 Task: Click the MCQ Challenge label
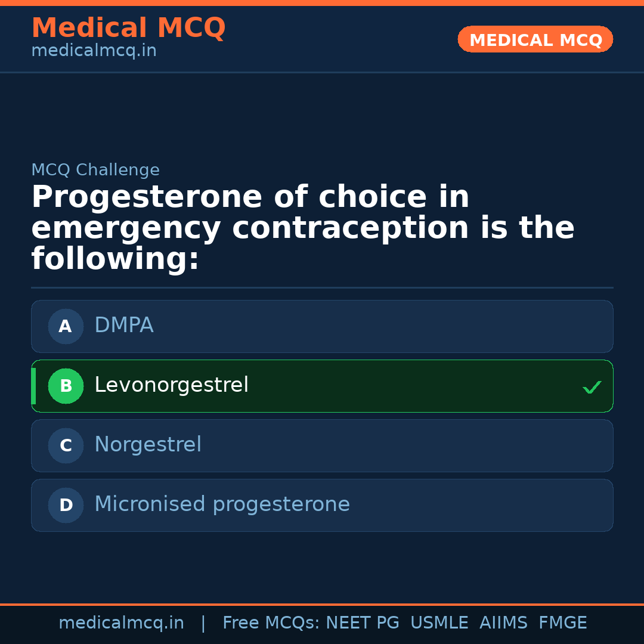pyautogui.click(x=95, y=170)
